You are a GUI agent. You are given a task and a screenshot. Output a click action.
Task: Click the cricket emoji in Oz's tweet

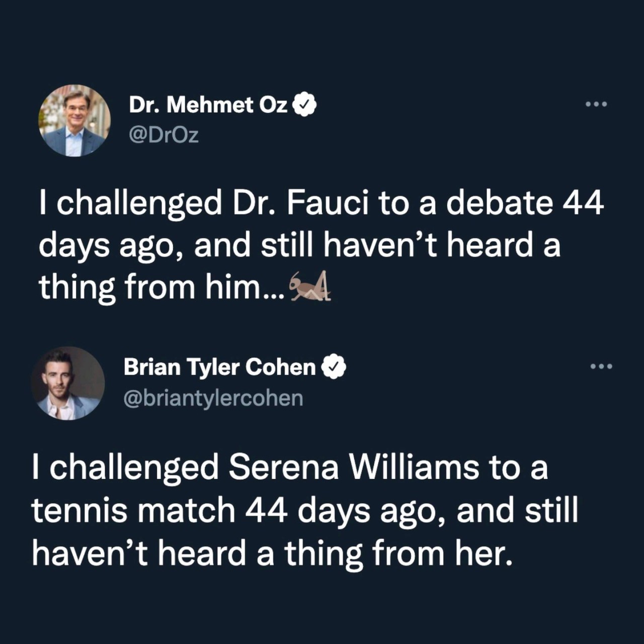pyautogui.click(x=310, y=287)
